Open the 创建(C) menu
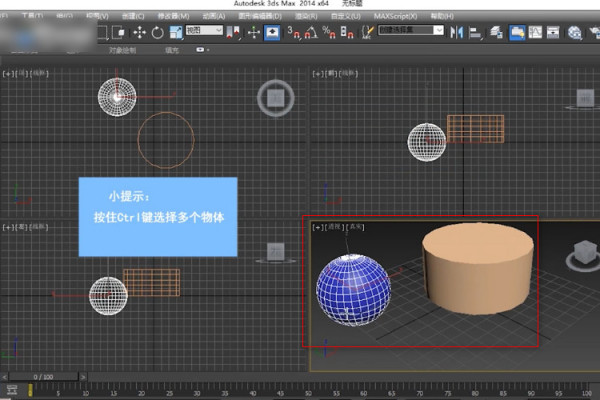The width and height of the screenshot is (600, 400). (133, 16)
